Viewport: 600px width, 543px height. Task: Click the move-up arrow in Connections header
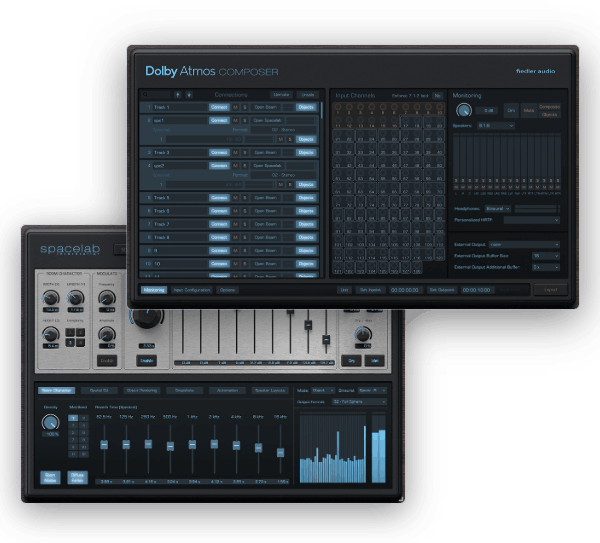(178, 95)
